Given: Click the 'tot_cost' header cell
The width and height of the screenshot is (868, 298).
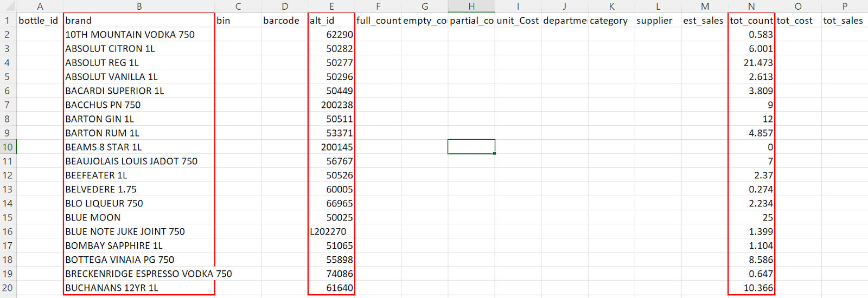Looking at the screenshot, I should click(798, 20).
